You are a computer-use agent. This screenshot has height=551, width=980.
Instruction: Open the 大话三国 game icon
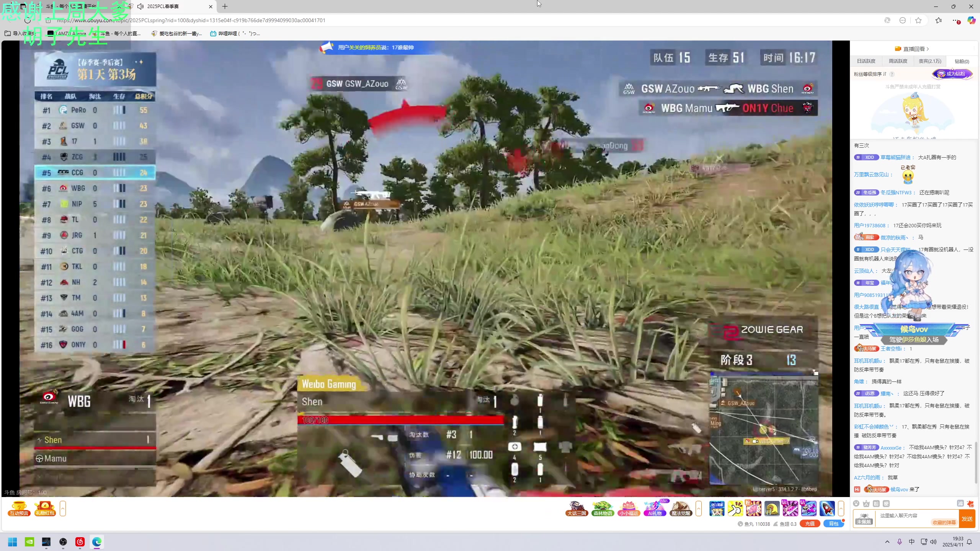pos(577,509)
